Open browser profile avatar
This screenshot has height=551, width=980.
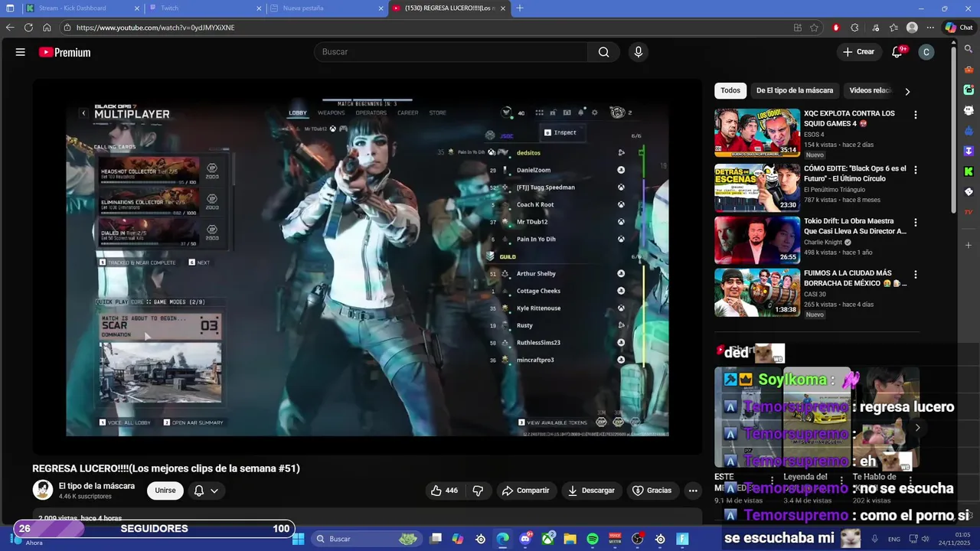pyautogui.click(x=912, y=28)
